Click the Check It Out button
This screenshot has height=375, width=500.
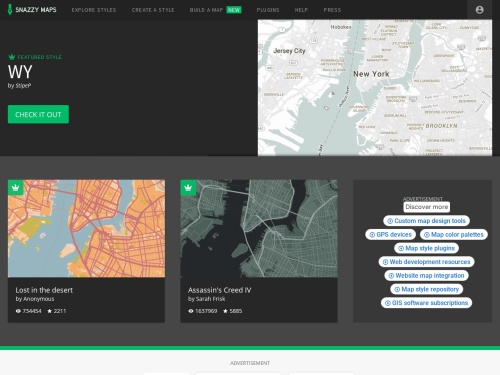coord(38,114)
